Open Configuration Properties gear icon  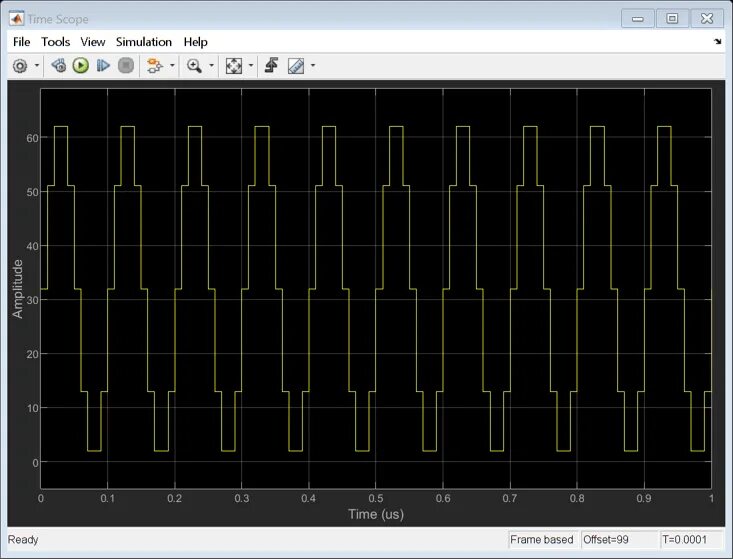(20, 66)
